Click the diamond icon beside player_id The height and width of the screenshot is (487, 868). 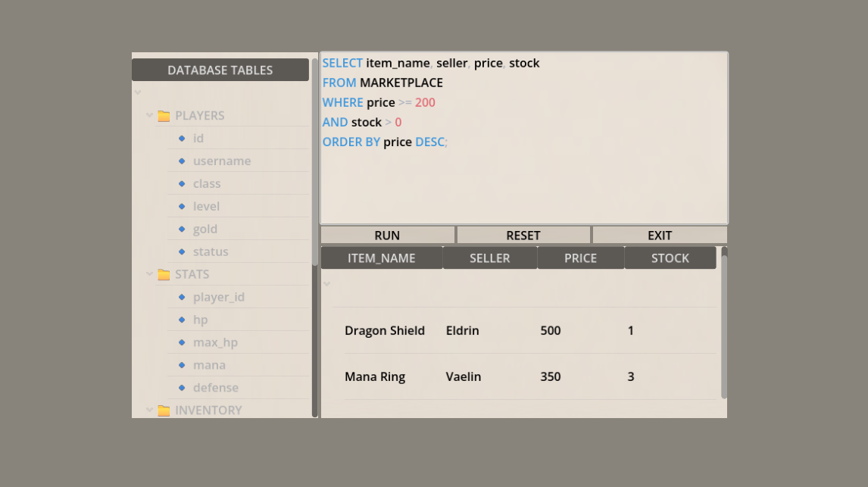(x=182, y=297)
